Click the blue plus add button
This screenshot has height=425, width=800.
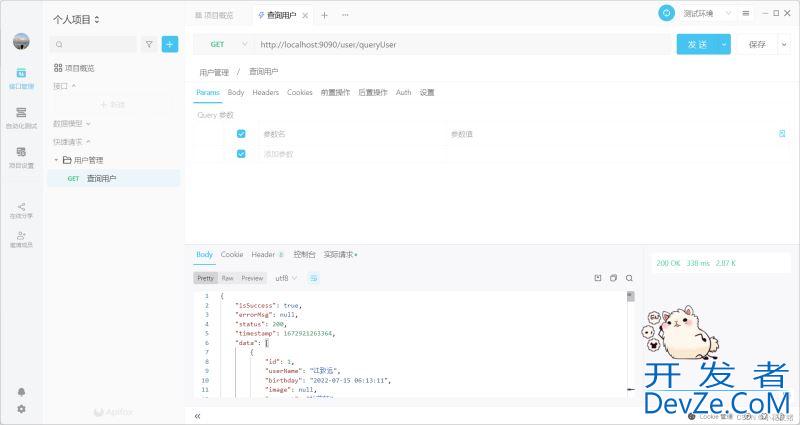point(170,44)
